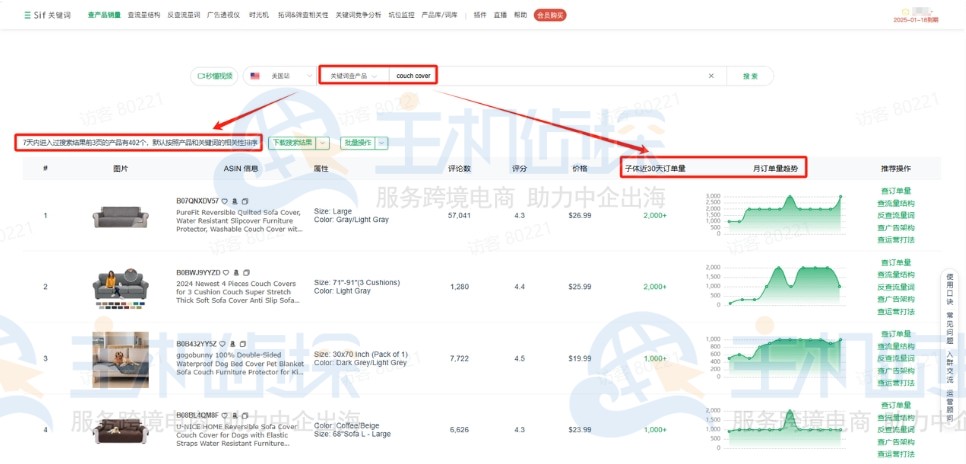This screenshot has width=966, height=464.
Task: Click the 秒懂视频 button
Action: pyautogui.click(x=214, y=76)
